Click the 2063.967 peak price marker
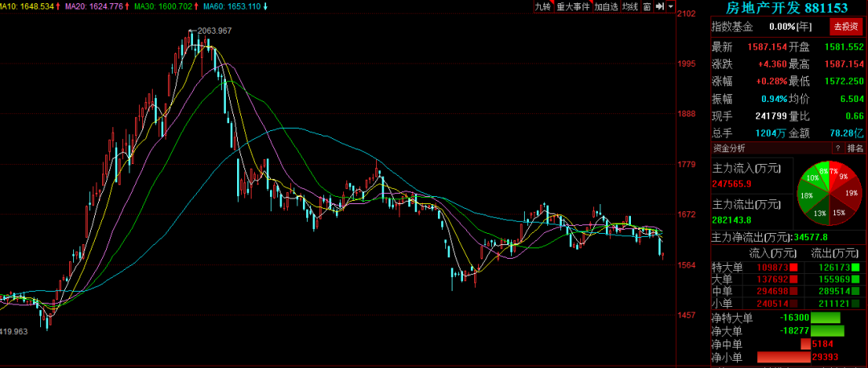This screenshot has height=368, width=868. click(x=210, y=31)
